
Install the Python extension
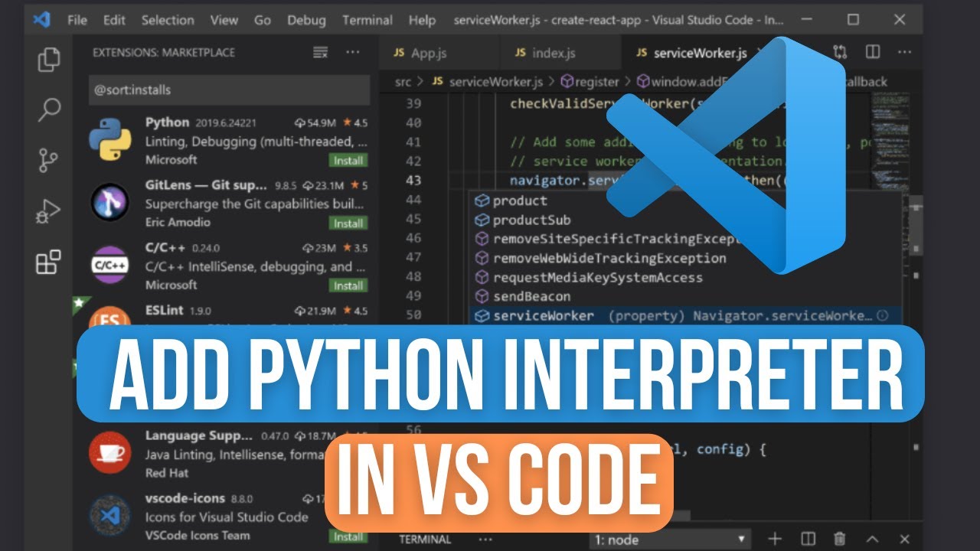[x=348, y=161]
